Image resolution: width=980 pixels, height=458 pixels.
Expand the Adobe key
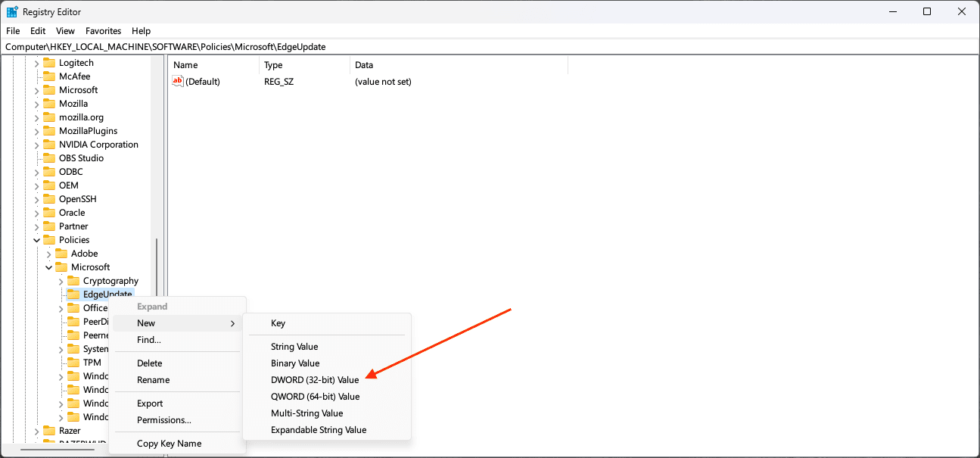click(x=49, y=254)
